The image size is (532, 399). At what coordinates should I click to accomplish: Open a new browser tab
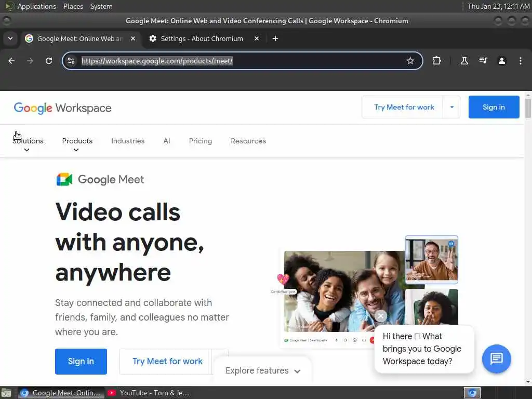[275, 38]
